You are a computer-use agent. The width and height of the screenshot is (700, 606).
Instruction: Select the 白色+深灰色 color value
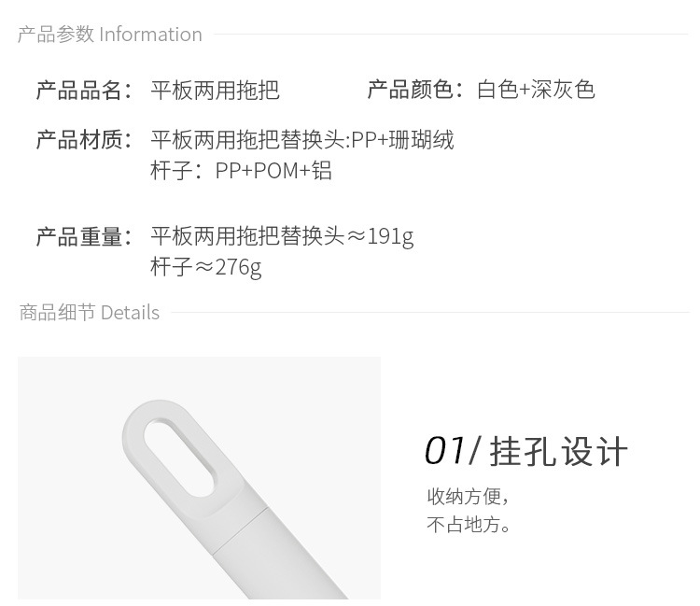coord(536,90)
